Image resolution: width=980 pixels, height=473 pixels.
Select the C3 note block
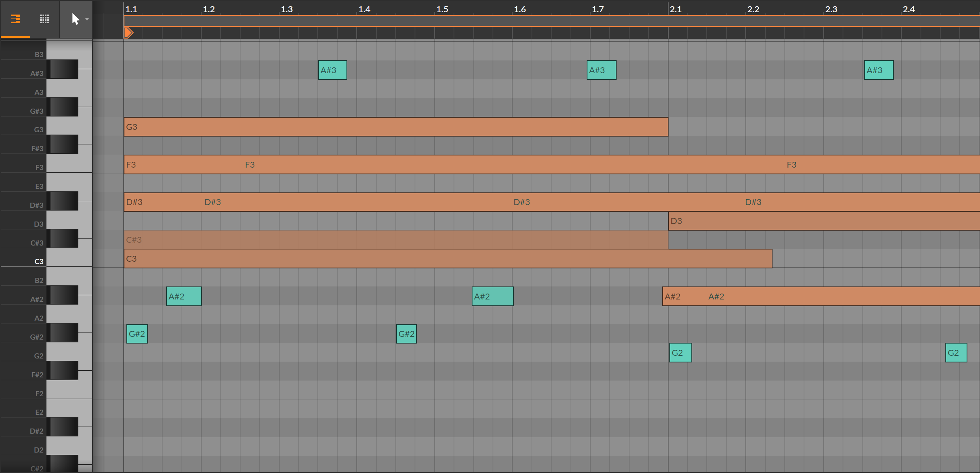[448, 259]
